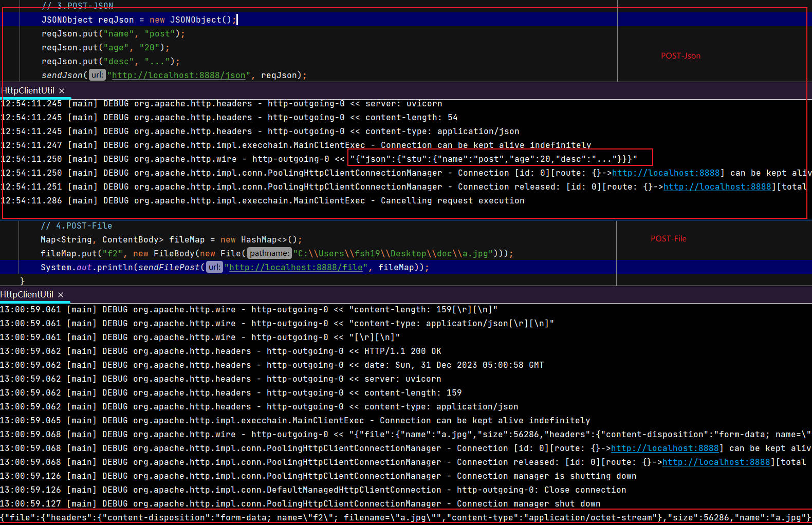Select the lower HttpClientUtil tab label
This screenshot has height=525, width=812.
coord(27,294)
